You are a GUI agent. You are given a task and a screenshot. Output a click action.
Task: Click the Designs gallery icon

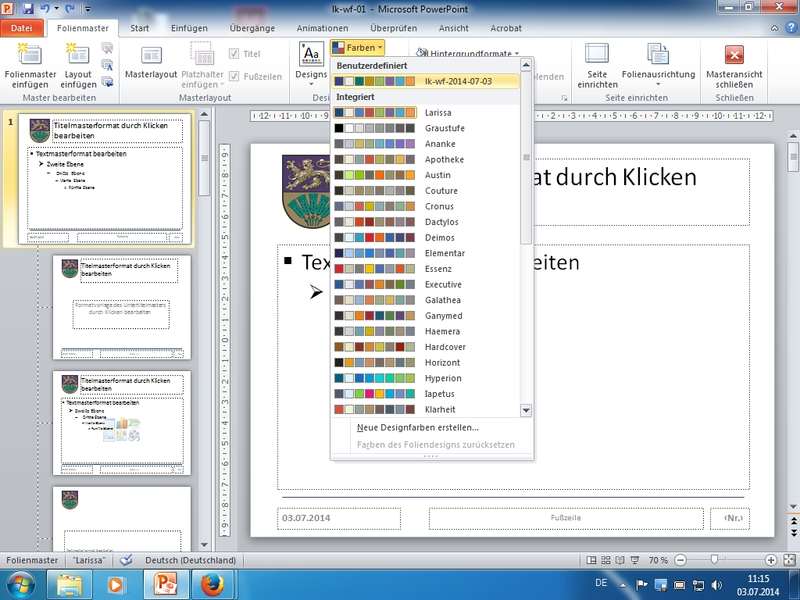(x=311, y=55)
